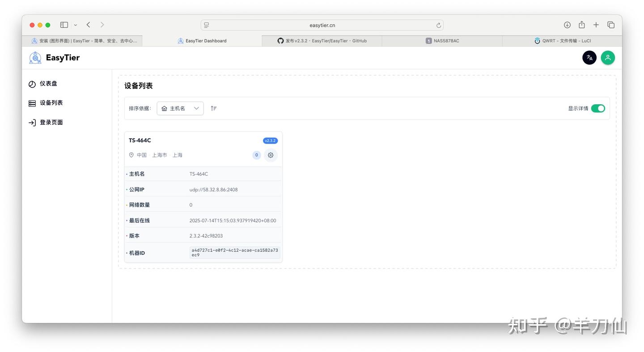This screenshot has width=644, height=352.
Task: Go forward to the next page
Action: (x=102, y=25)
